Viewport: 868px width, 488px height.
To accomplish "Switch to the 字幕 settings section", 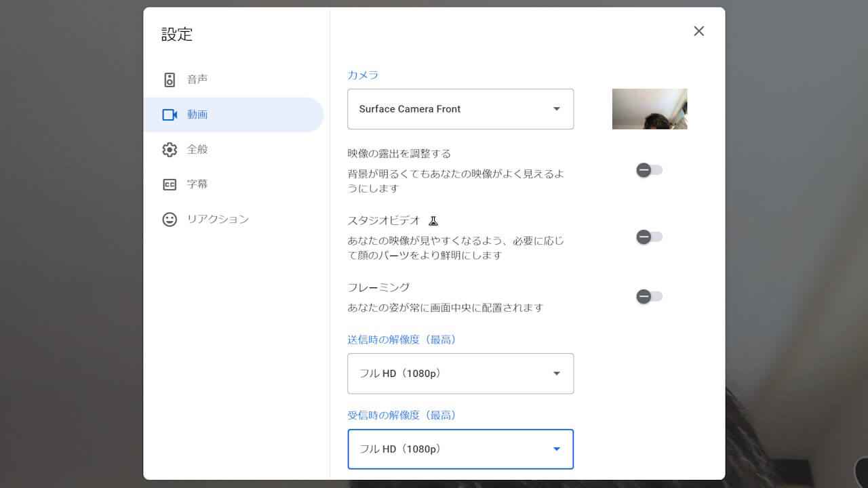I will pos(197,184).
